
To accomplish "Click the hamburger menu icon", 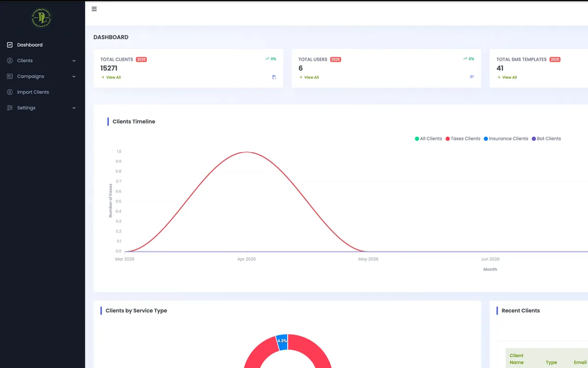I will (94, 9).
